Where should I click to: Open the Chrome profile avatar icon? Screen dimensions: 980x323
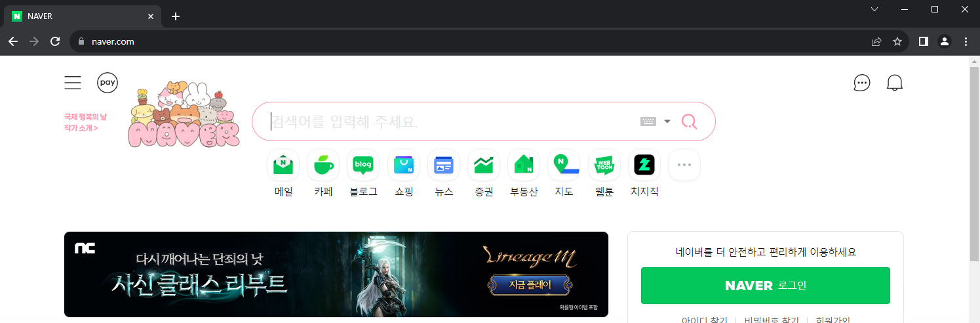[x=944, y=41]
